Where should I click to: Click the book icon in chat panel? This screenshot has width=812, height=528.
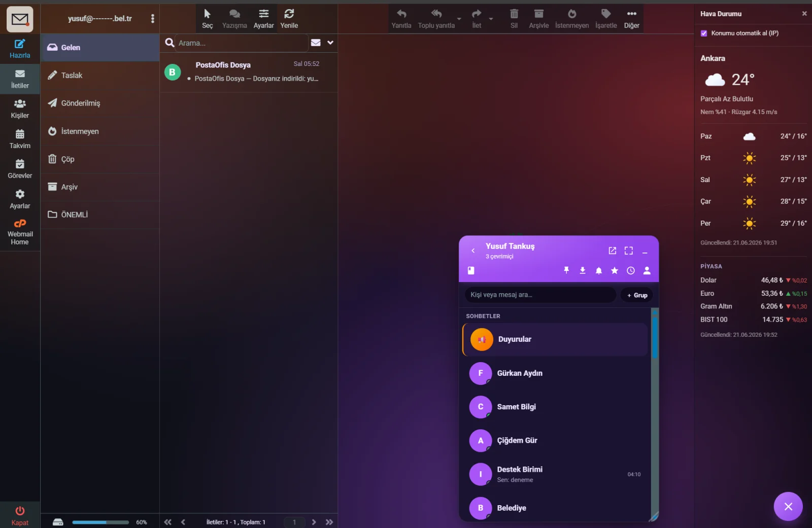click(x=471, y=270)
